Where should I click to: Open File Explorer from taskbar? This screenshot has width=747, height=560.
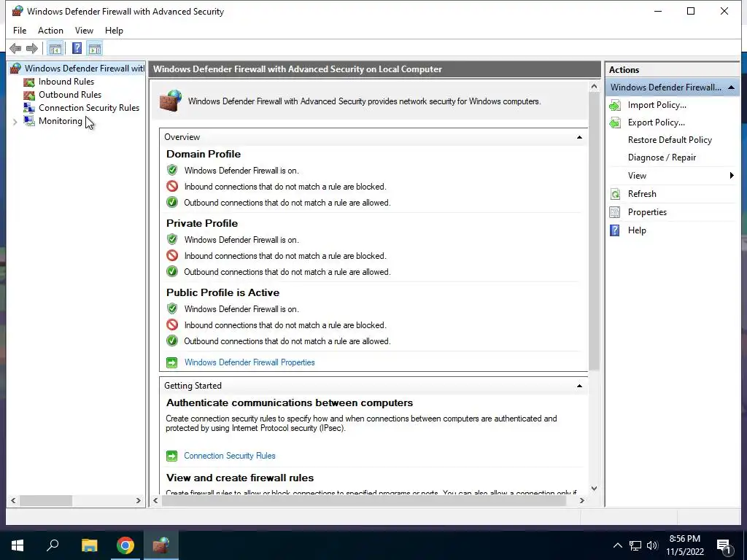89,545
